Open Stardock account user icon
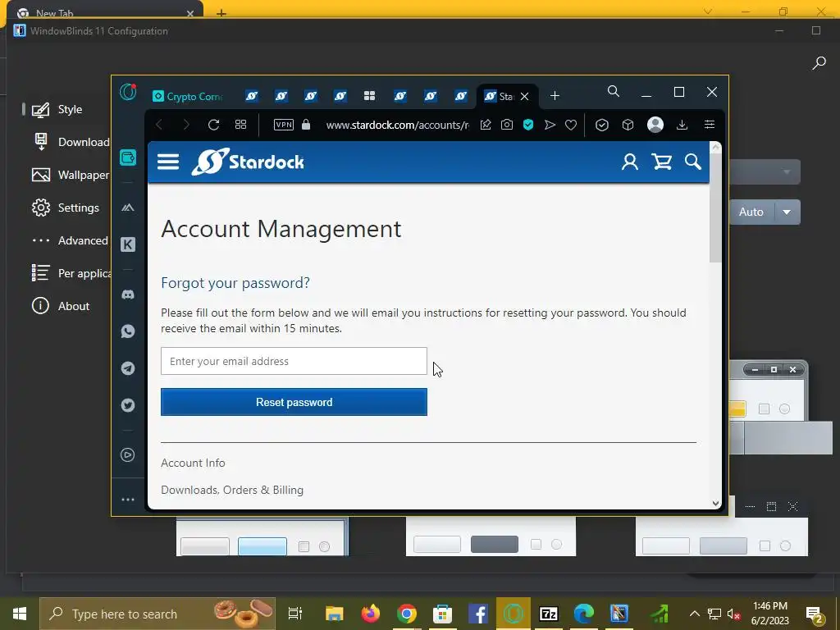Viewport: 840px width, 630px height. 629,162
